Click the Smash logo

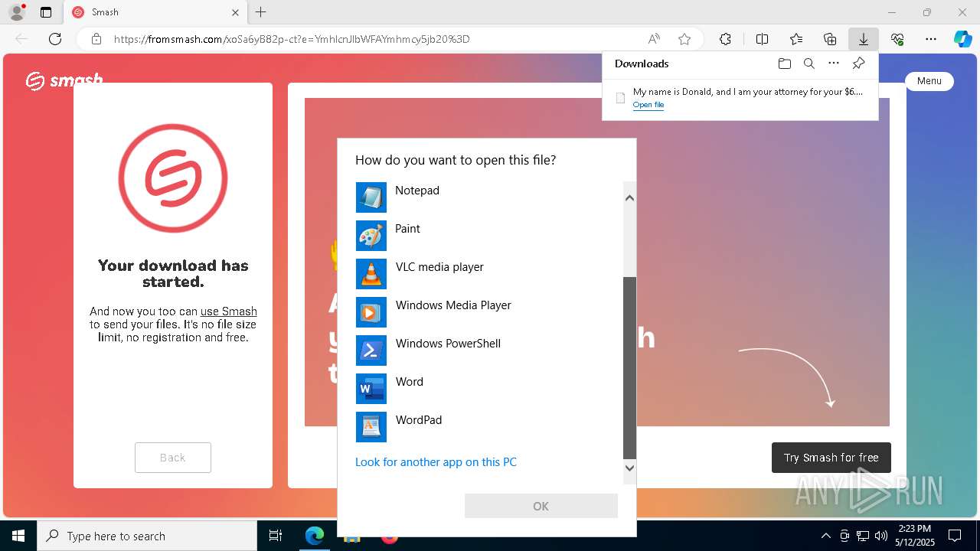[x=64, y=81]
